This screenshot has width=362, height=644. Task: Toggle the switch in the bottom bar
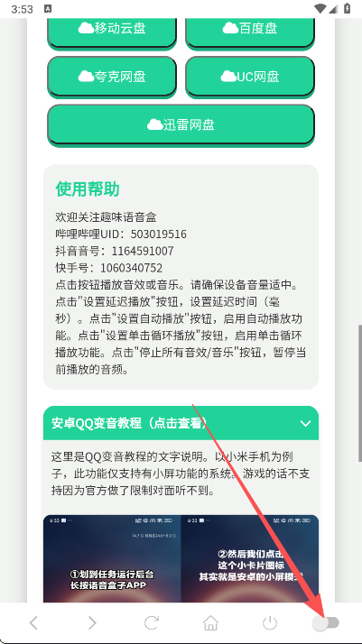[325, 623]
